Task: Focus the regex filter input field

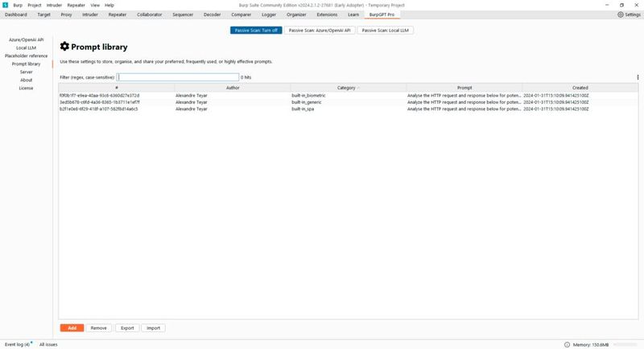Action: (178, 77)
